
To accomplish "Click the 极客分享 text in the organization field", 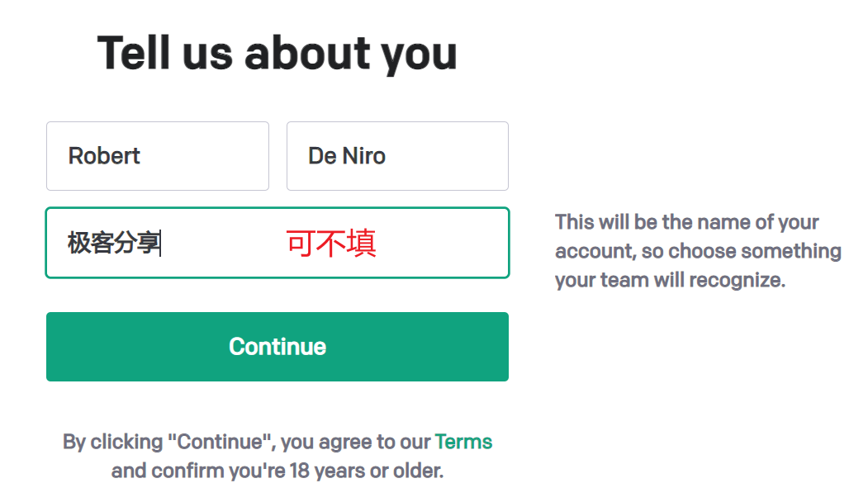I will (113, 243).
